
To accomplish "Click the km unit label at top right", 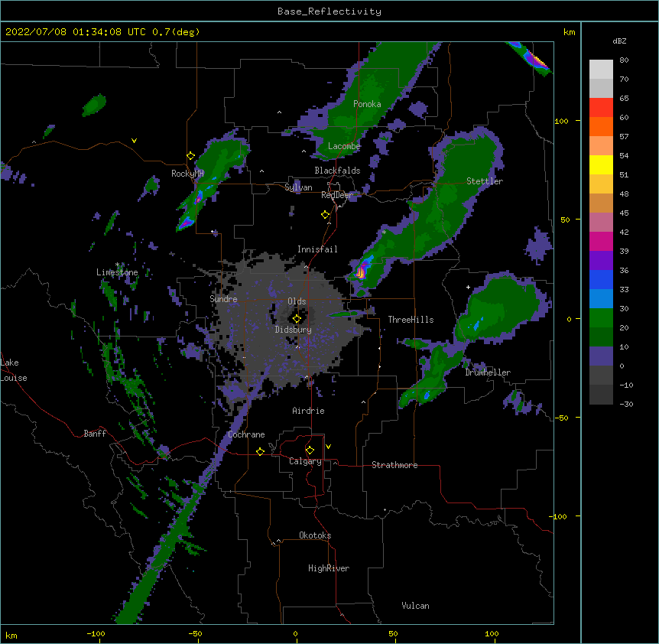I will click(x=569, y=32).
